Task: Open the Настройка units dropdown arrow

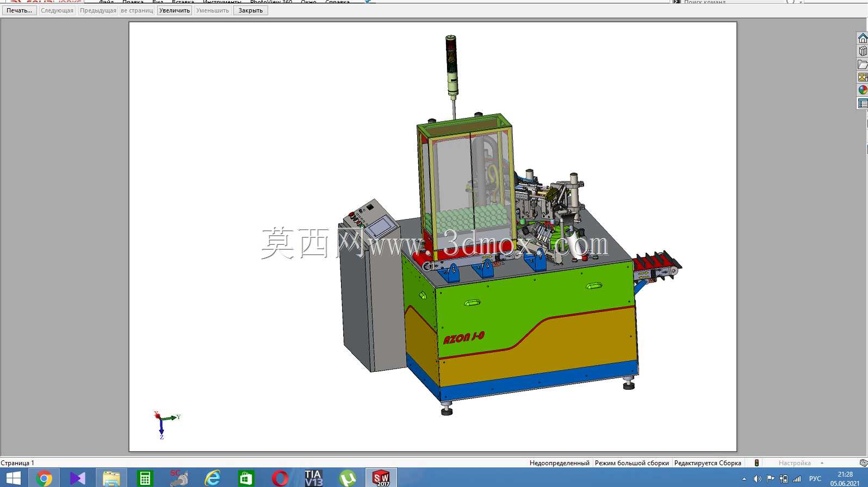Action: tap(822, 463)
